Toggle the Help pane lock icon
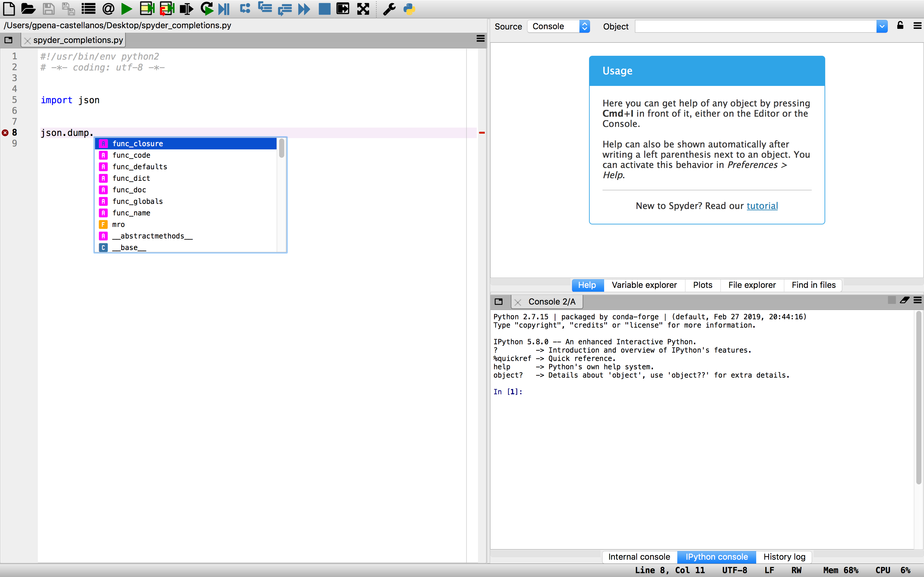The height and width of the screenshot is (577, 924). tap(900, 26)
